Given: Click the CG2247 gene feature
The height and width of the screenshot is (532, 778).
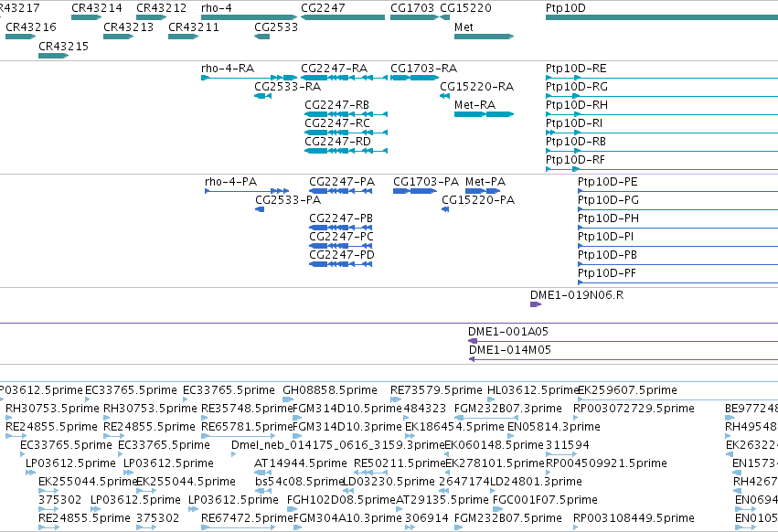Looking at the screenshot, I should pyautogui.click(x=343, y=17).
